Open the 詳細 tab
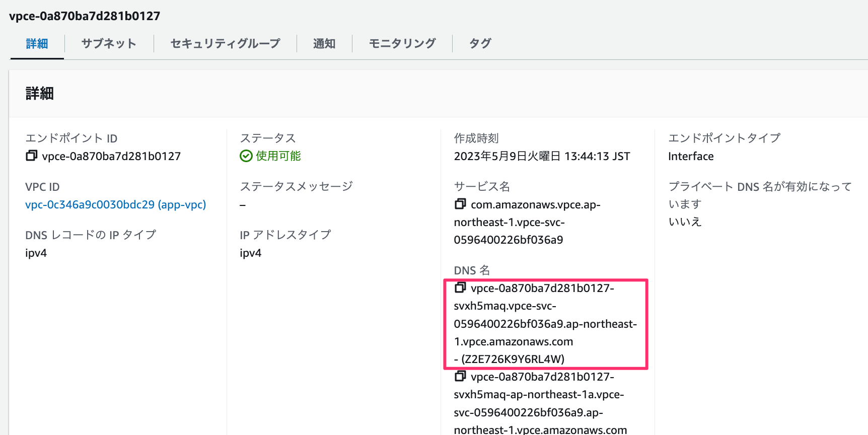 pos(37,44)
